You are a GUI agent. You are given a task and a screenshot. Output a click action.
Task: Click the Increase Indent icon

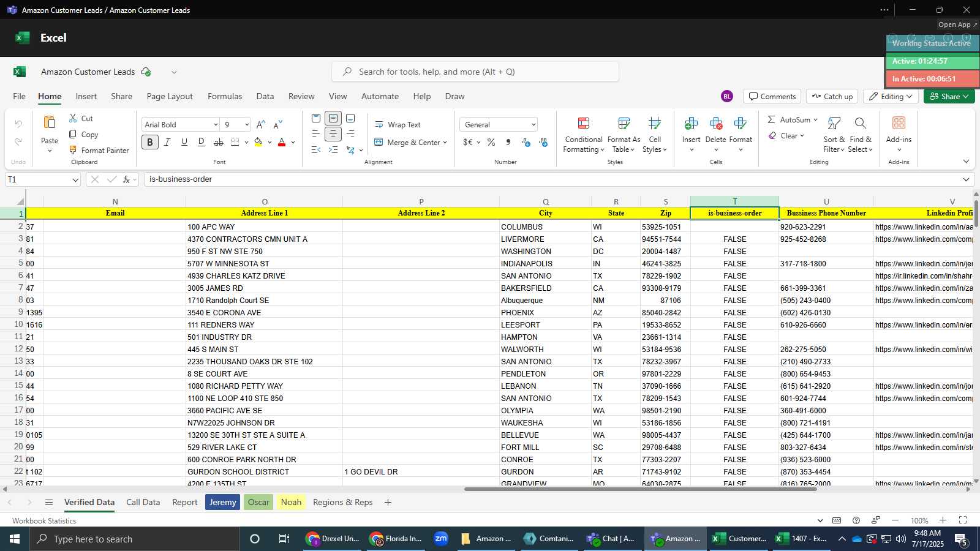pos(333,150)
